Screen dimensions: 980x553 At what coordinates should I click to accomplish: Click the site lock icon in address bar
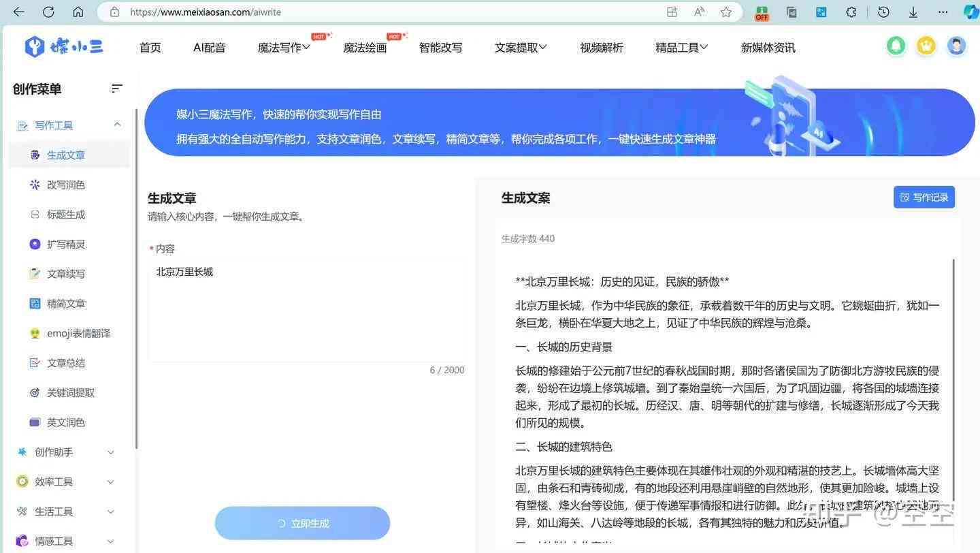coord(114,12)
